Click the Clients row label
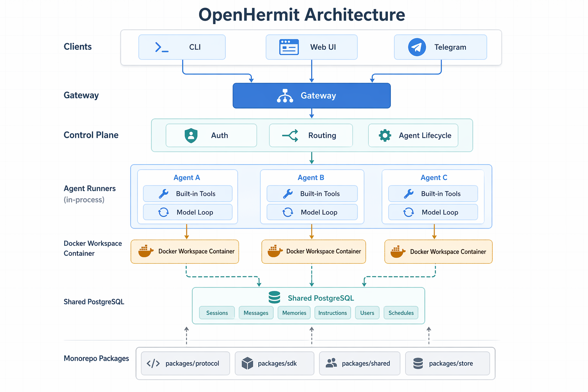 [78, 47]
